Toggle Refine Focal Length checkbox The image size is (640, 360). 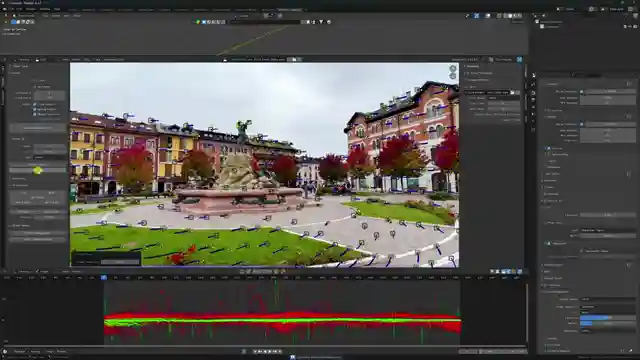[35, 104]
